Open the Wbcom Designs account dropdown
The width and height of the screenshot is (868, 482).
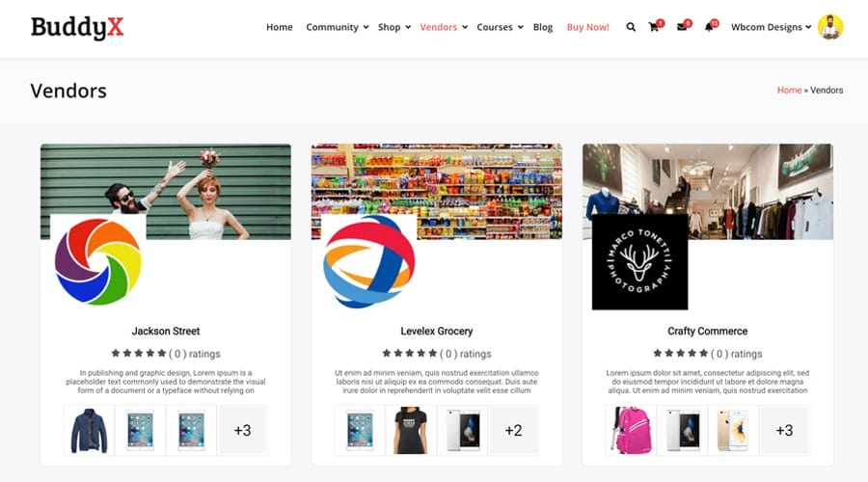point(772,27)
